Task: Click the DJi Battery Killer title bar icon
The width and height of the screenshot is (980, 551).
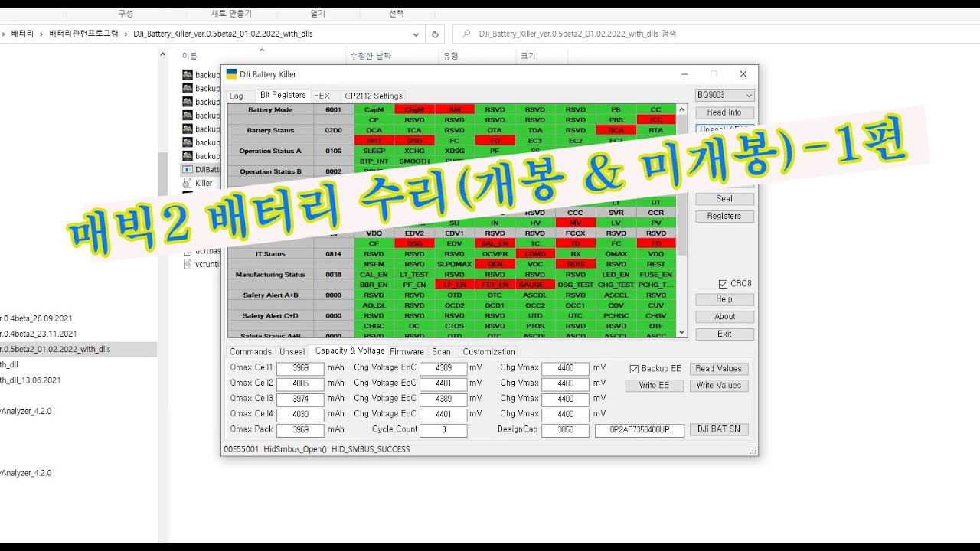Action: [231, 74]
